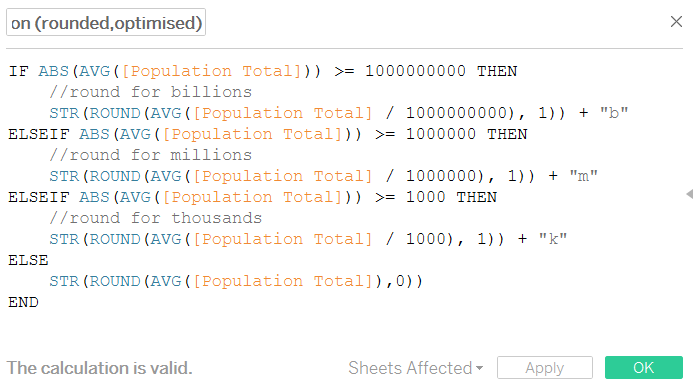Viewport: 693px width, 387px height.
Task: Confirm the calculation with OK
Action: (x=644, y=368)
